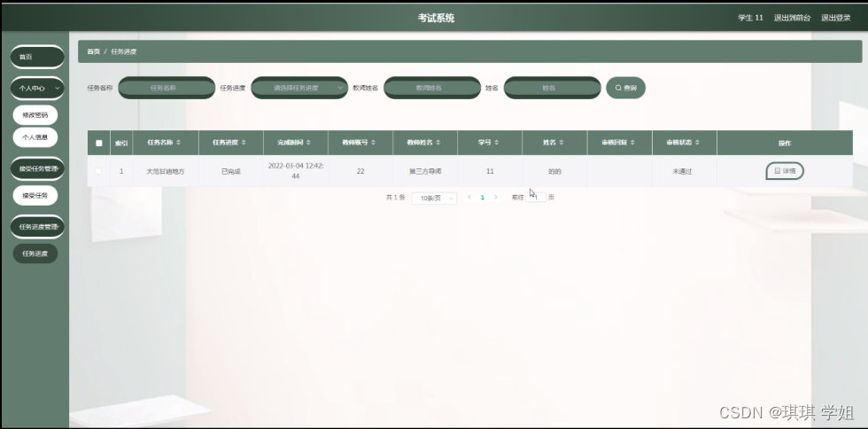Click 退出到前台 in the top bar
The width and height of the screenshot is (868, 429).
coord(792,18)
